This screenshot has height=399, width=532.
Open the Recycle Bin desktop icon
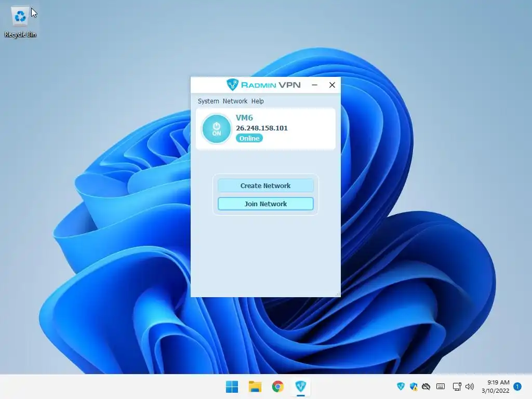[20, 22]
